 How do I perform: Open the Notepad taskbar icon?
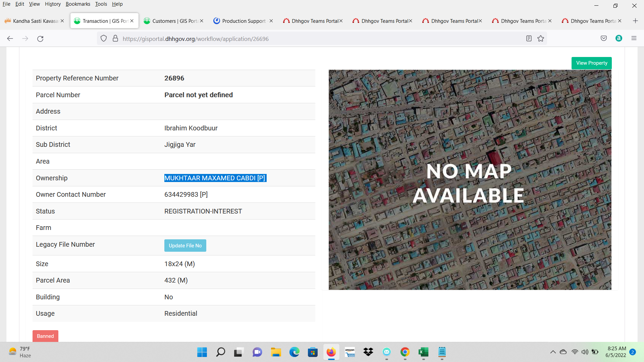click(x=442, y=352)
